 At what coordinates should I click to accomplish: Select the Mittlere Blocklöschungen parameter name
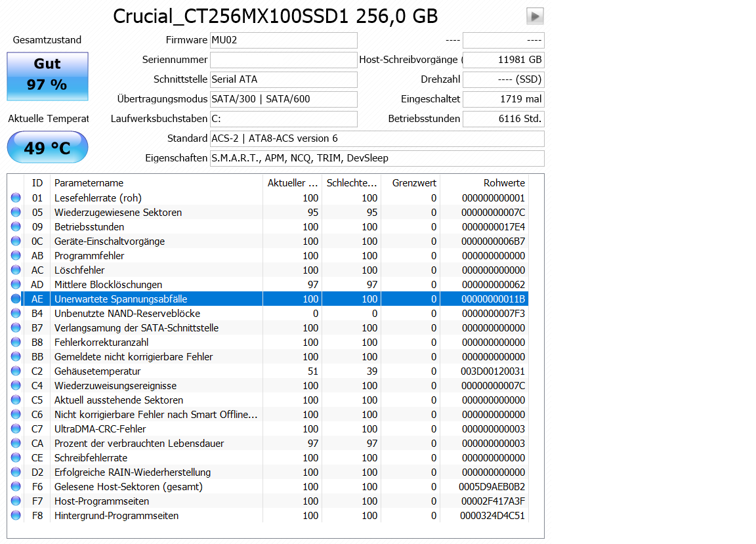[108, 285]
